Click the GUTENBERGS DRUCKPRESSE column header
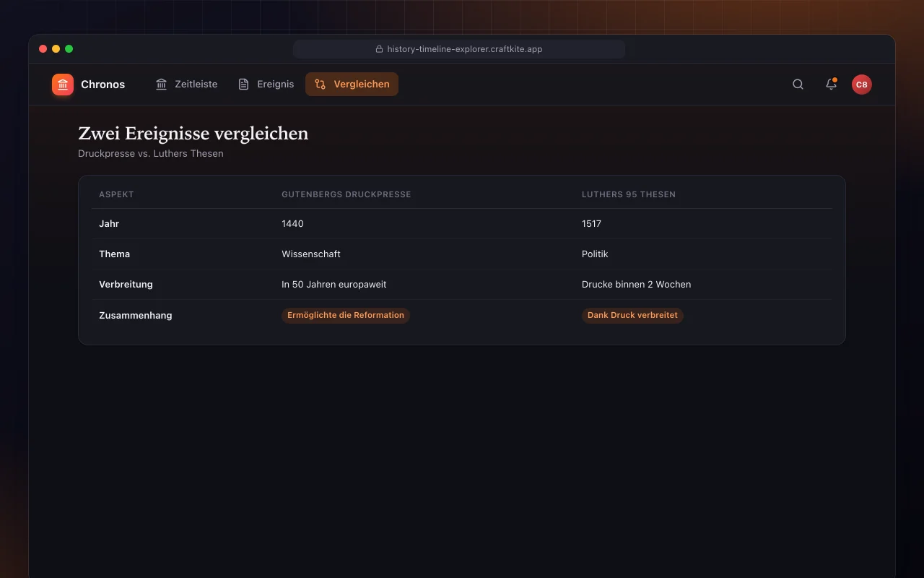The height and width of the screenshot is (578, 924). [x=346, y=194]
